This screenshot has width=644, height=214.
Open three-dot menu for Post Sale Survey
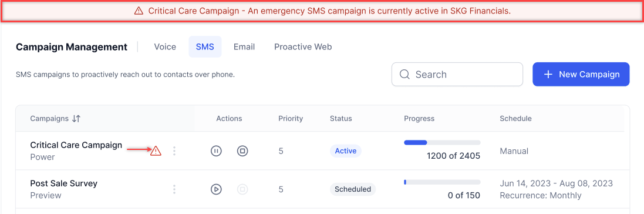174,189
